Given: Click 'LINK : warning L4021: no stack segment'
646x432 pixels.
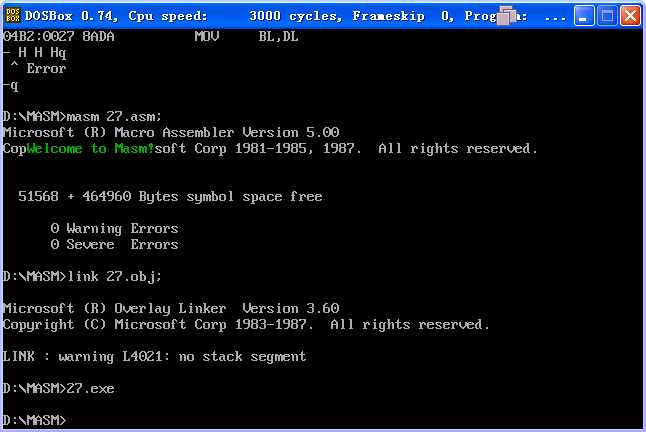Looking at the screenshot, I should [x=154, y=357].
